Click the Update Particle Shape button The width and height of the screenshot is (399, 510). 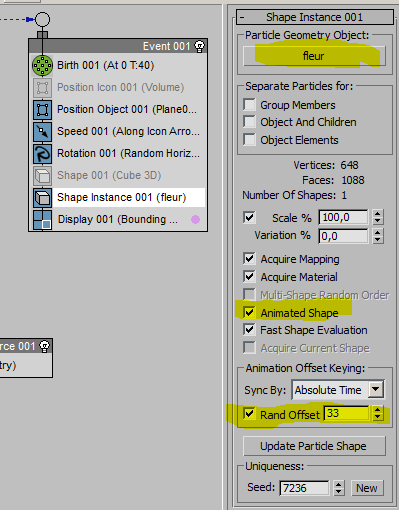[314, 446]
